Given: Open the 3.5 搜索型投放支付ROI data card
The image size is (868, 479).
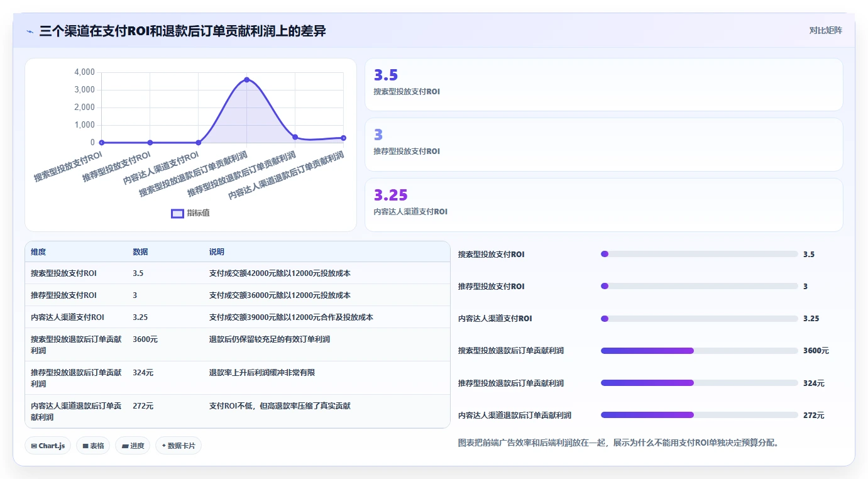Looking at the screenshot, I should [603, 85].
